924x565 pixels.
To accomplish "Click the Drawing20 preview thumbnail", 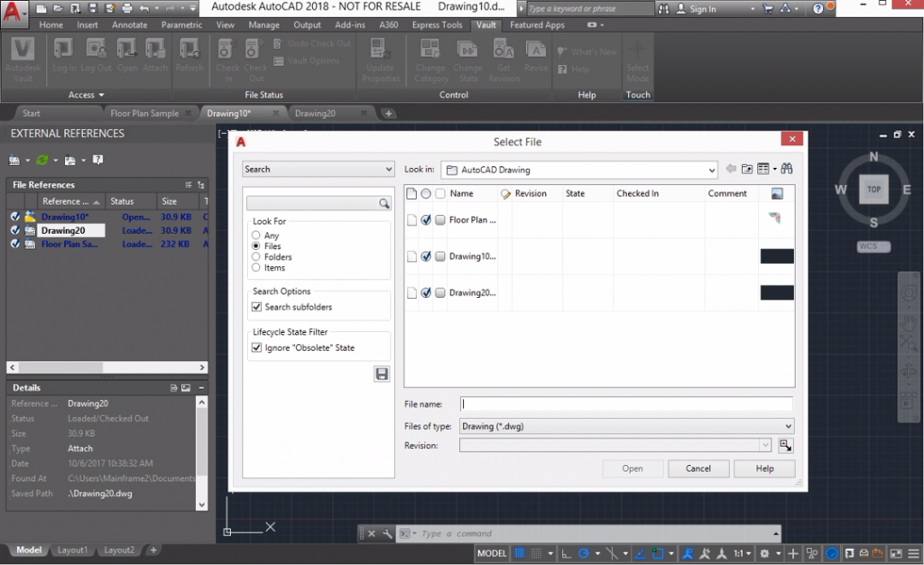I will tap(777, 292).
